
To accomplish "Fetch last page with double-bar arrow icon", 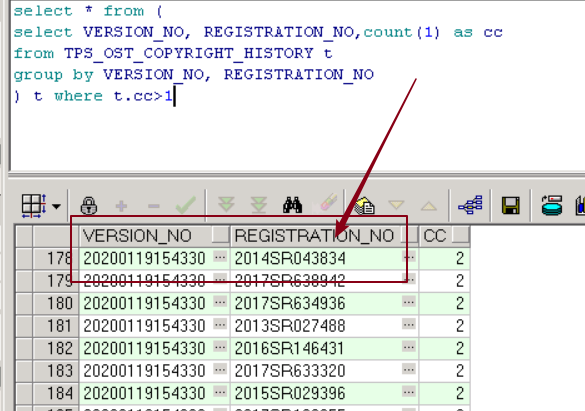I will tap(259, 205).
